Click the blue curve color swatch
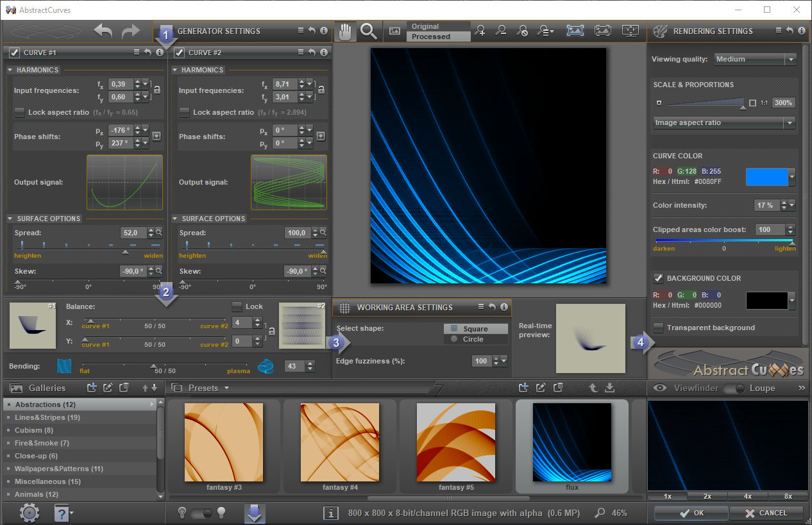 coord(766,177)
